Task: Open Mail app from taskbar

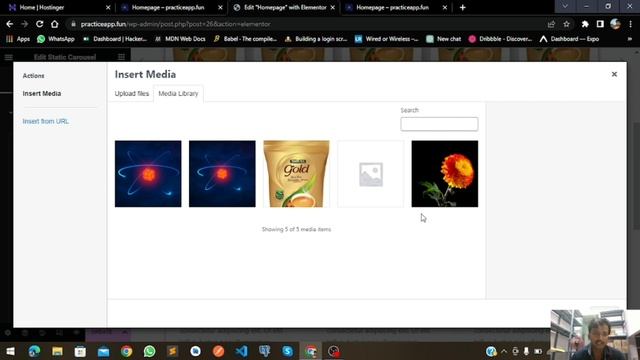Action: (103, 351)
